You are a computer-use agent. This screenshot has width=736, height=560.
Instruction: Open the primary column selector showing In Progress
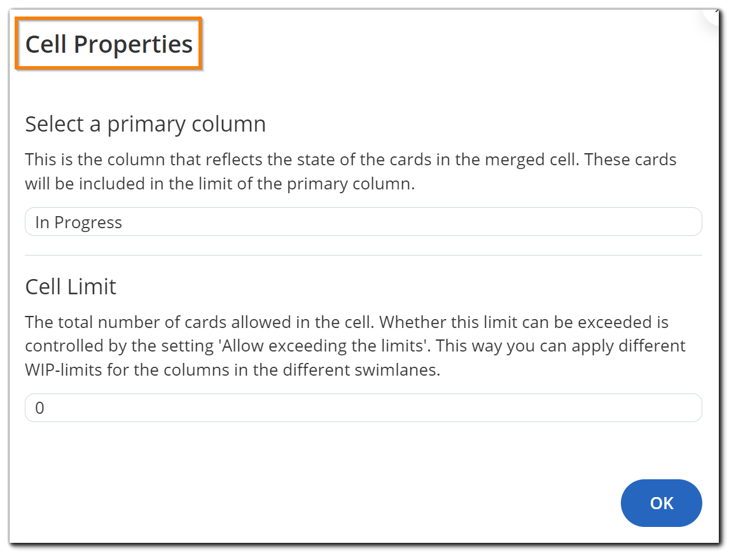(x=363, y=222)
